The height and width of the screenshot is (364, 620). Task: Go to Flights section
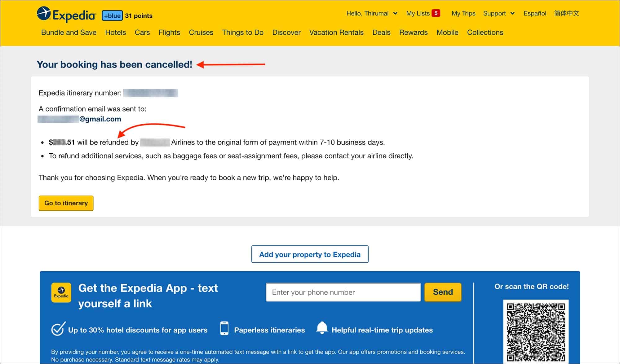169,33
